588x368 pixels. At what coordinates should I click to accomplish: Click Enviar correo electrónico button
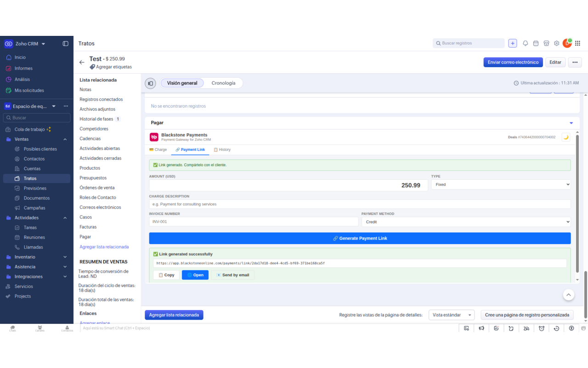[513, 62]
